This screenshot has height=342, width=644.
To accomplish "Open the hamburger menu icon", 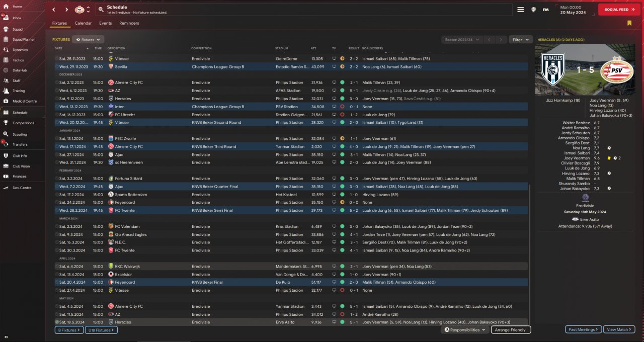I will 521,10.
